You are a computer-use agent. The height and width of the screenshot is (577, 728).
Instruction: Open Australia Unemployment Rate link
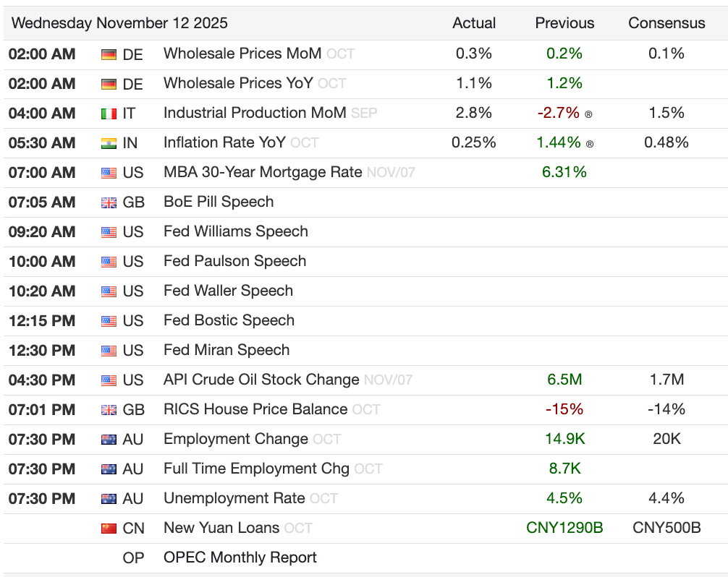tap(234, 499)
